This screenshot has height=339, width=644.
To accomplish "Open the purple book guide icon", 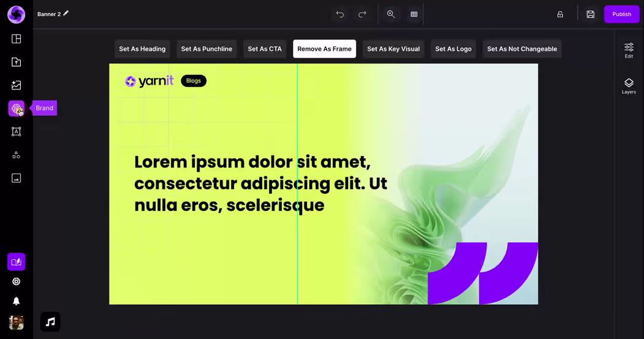I will 17,262.
